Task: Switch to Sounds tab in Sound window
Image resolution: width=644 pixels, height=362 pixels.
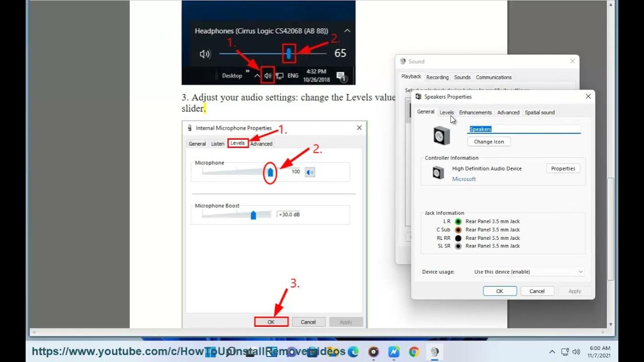Action: pyautogui.click(x=462, y=77)
